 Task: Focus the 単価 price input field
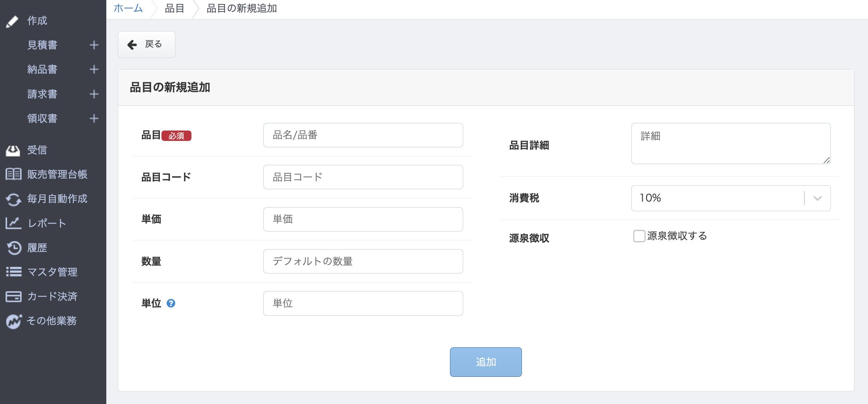point(363,219)
